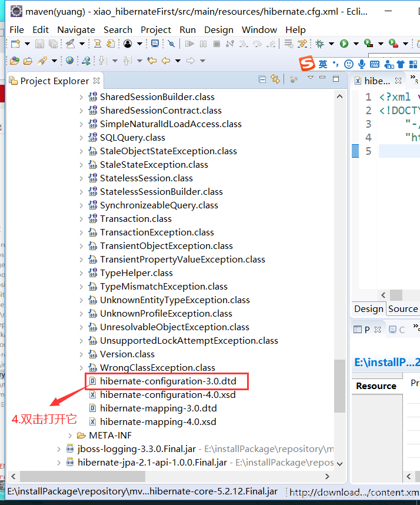Click the New wizard toolbar icon
This screenshot has height=505, width=420.
point(15,44)
